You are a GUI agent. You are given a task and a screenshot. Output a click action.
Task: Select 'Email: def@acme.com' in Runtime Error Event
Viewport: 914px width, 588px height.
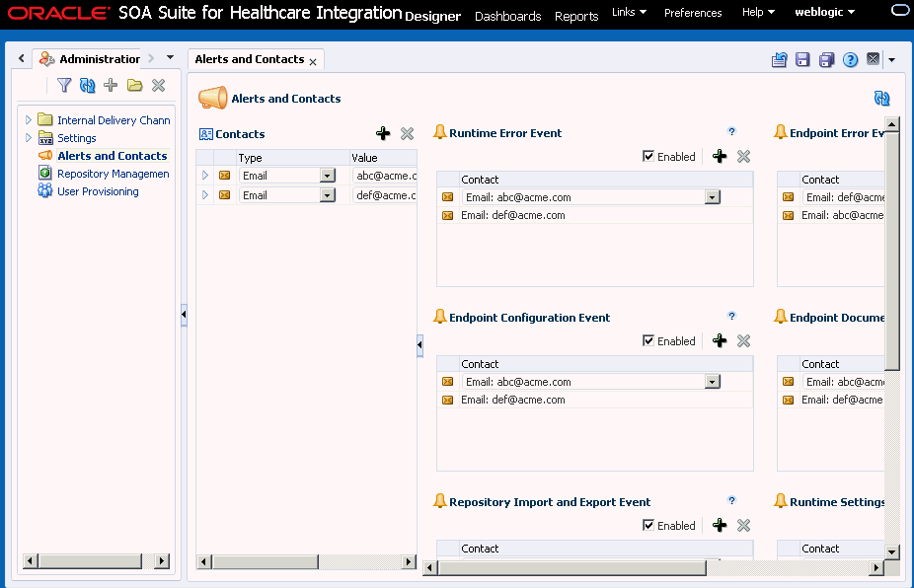point(512,215)
